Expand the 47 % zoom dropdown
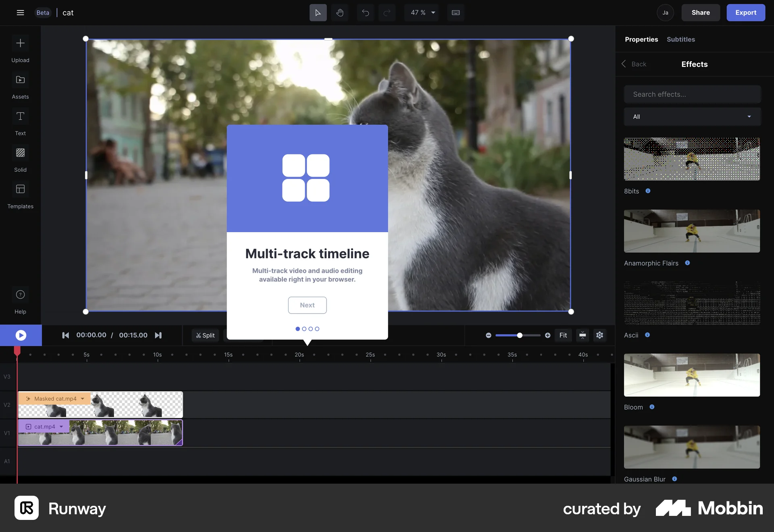 click(x=422, y=12)
